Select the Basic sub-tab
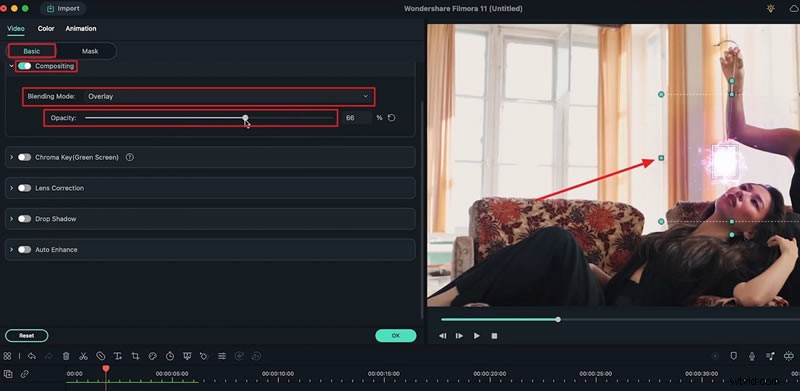The height and width of the screenshot is (391, 800). coord(32,51)
